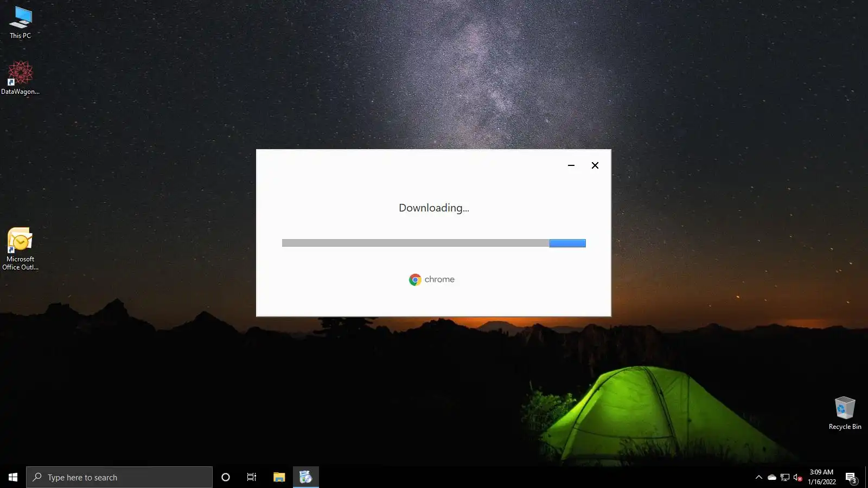Click the Chrome logo in installer
This screenshot has height=488, width=868.
[415, 280]
